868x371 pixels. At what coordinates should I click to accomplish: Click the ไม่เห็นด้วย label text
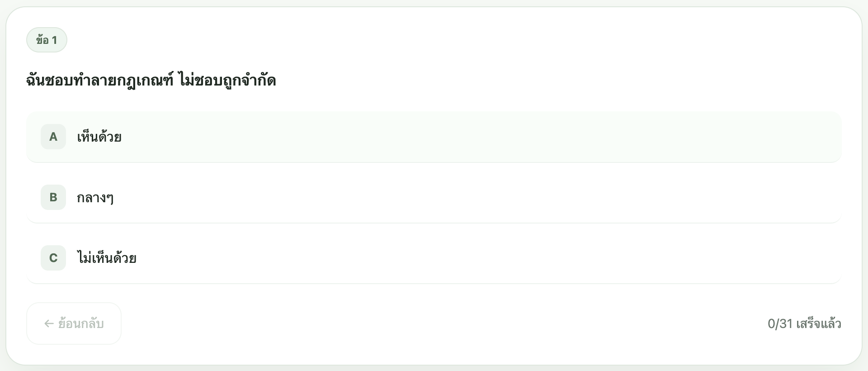[107, 258]
